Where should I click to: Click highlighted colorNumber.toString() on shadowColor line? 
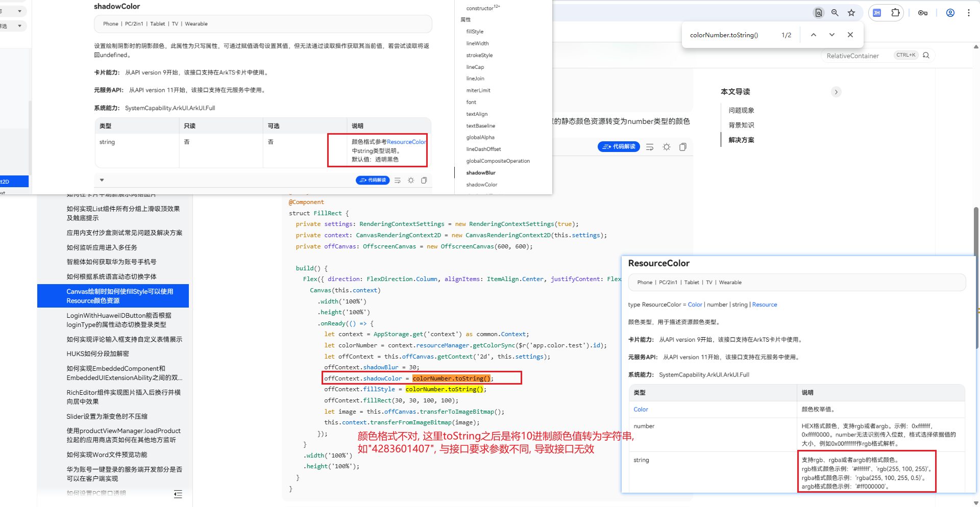tap(451, 378)
